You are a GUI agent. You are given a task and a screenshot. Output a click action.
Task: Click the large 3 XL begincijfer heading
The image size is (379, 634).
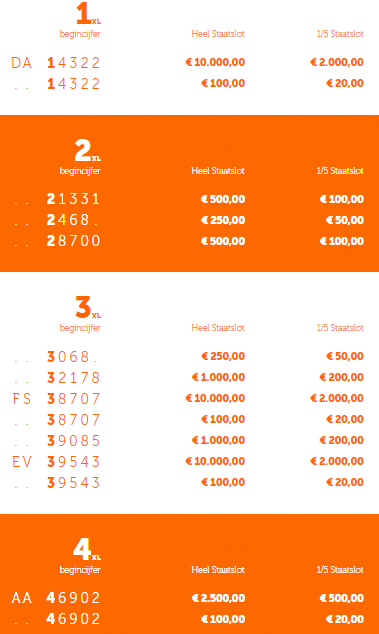coord(88,308)
